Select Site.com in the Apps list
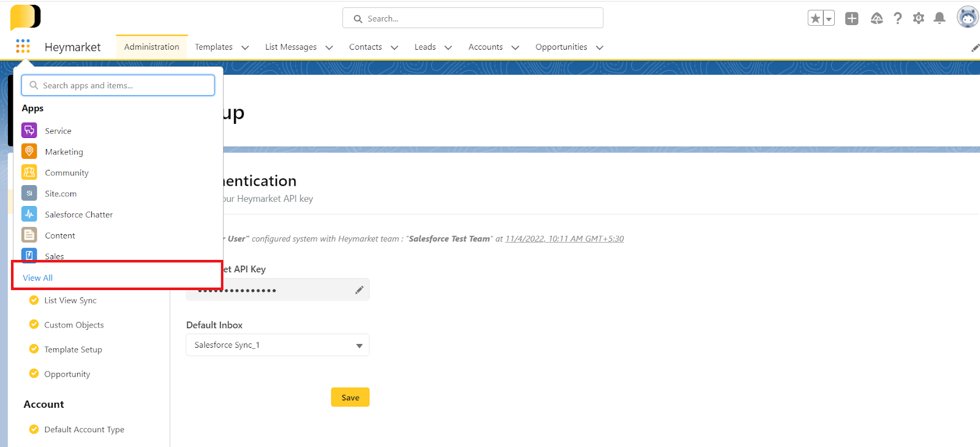Image resolution: width=980 pixels, height=447 pixels. (61, 194)
